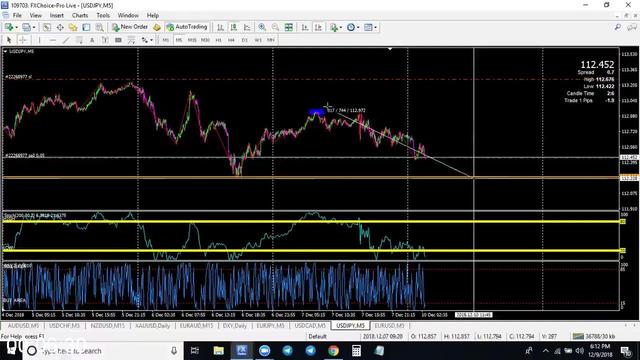Expand the Indicators dropdown arrow
640x360 pixels.
pos(341,27)
